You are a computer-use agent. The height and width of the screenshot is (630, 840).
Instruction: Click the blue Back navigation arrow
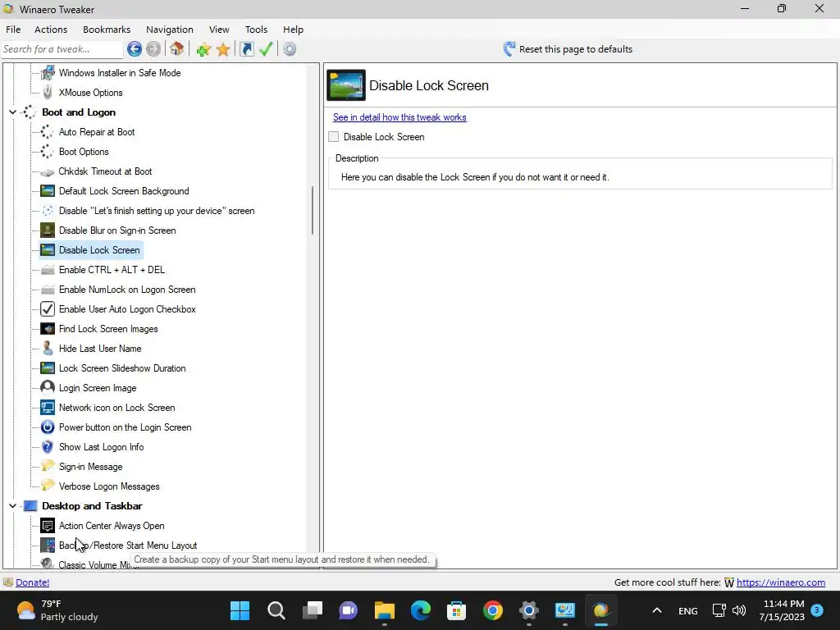(x=135, y=49)
